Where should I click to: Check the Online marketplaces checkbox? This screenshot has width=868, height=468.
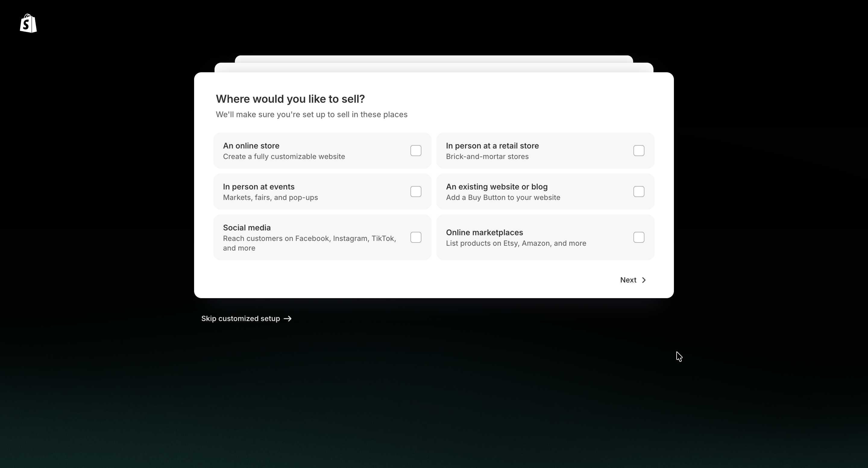click(639, 237)
